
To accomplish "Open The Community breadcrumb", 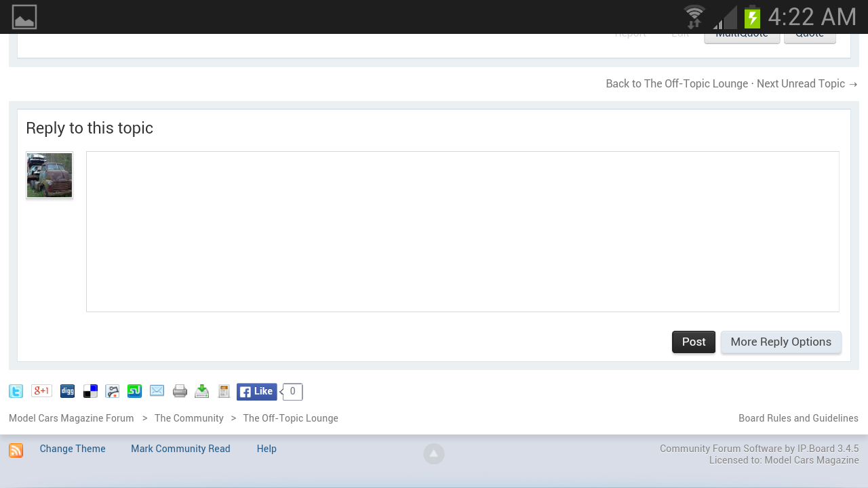I will click(x=189, y=418).
